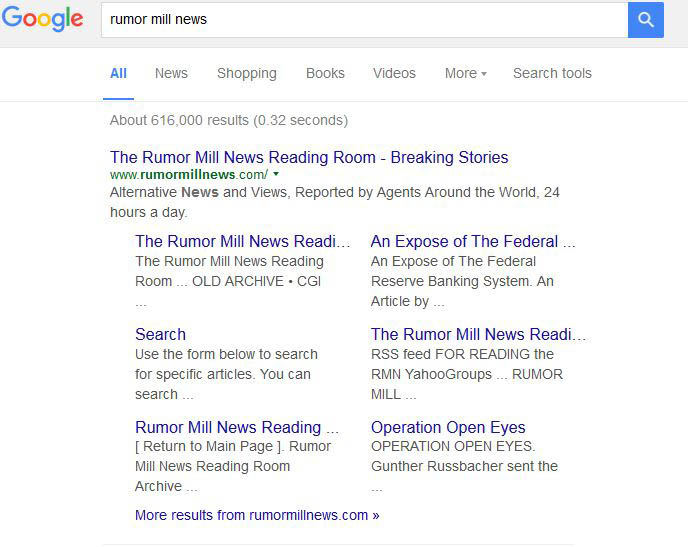688x547 pixels.
Task: Click the Use the form below to search snippet
Action: [x=226, y=374]
